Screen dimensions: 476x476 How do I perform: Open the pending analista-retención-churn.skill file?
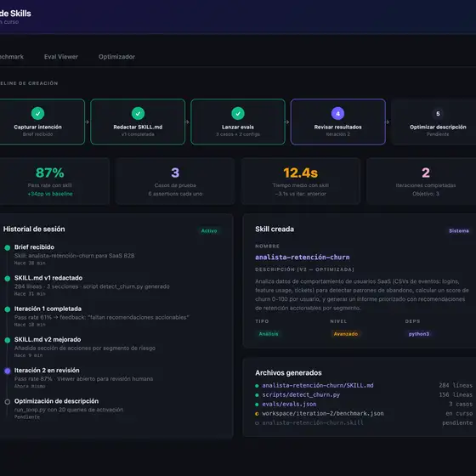(313, 422)
